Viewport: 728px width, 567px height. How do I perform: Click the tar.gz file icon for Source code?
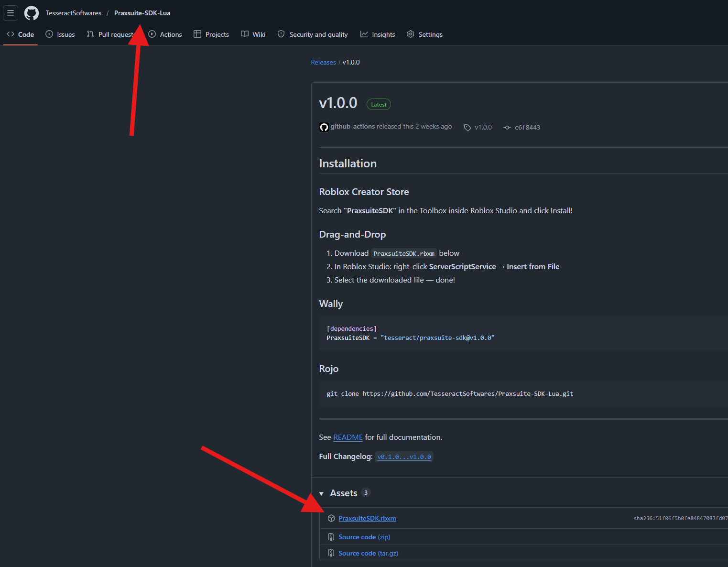coord(331,553)
